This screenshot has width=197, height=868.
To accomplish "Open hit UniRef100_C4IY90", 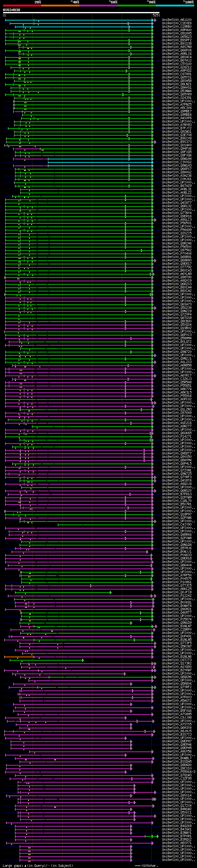I will click(x=177, y=525).
